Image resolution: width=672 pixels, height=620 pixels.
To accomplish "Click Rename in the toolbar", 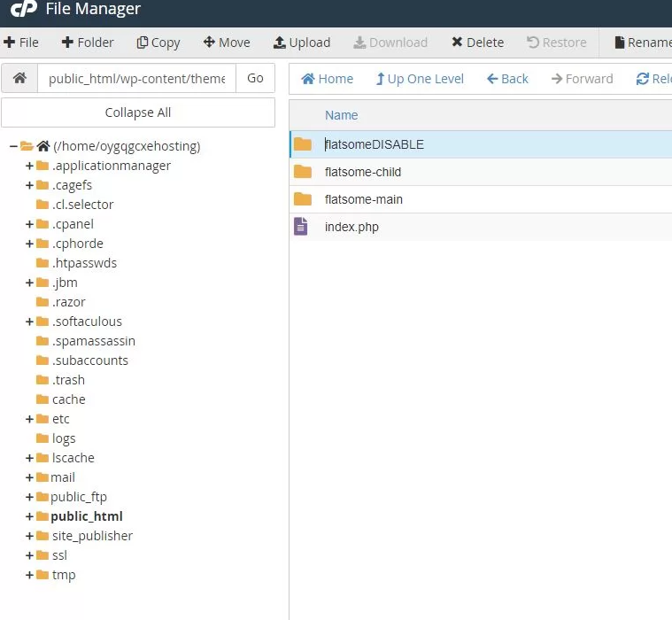I will (643, 43).
